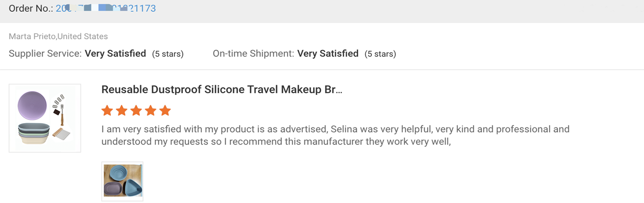The height and width of the screenshot is (203, 644).
Task: Click the United States country text
Action: (83, 36)
